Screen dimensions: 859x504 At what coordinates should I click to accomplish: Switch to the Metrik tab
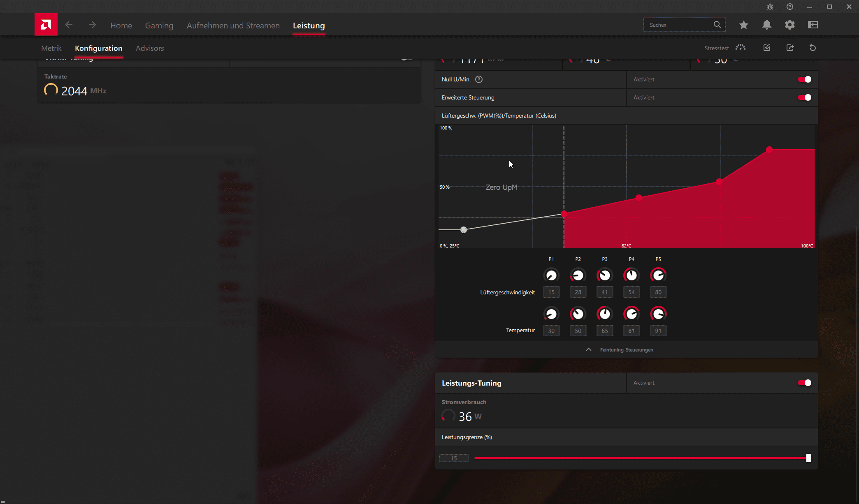[51, 48]
